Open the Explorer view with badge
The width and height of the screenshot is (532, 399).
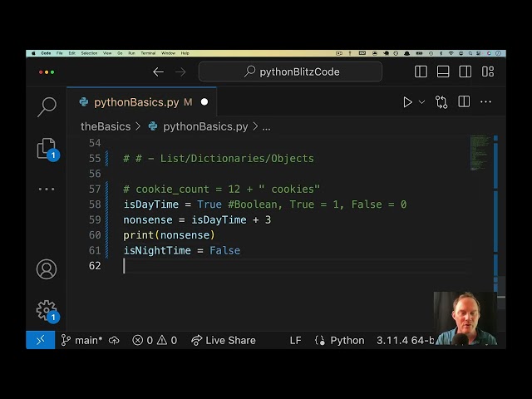47,148
